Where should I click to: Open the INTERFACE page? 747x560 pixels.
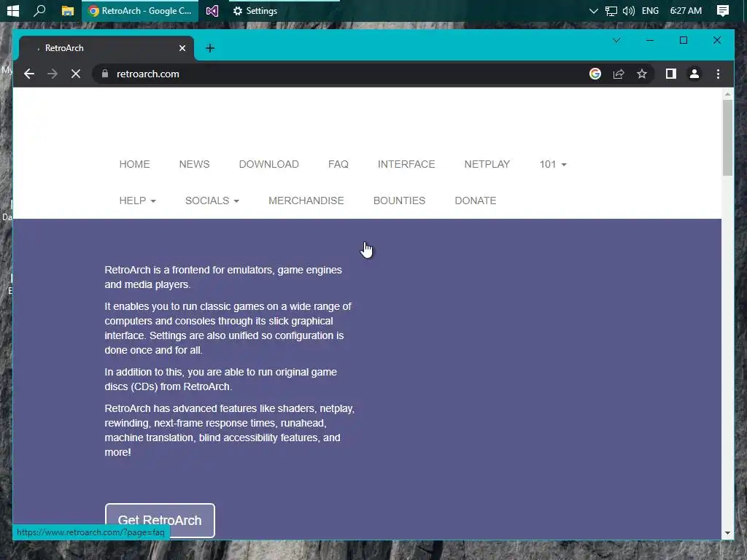406,164
